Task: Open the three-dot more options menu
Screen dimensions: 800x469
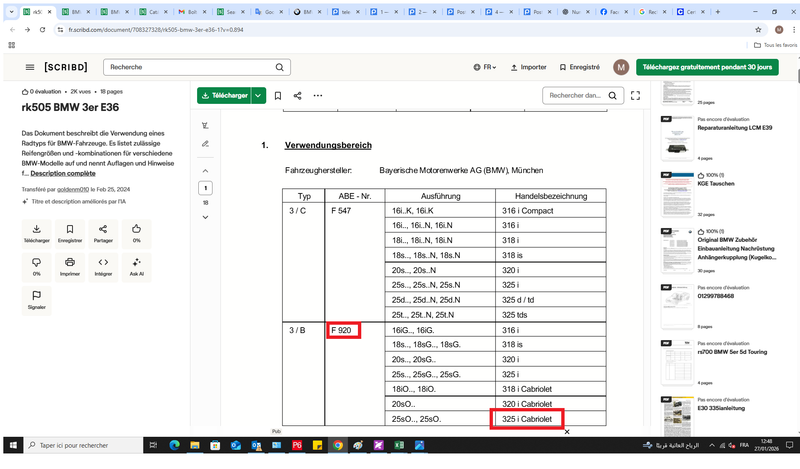Action: (x=318, y=95)
